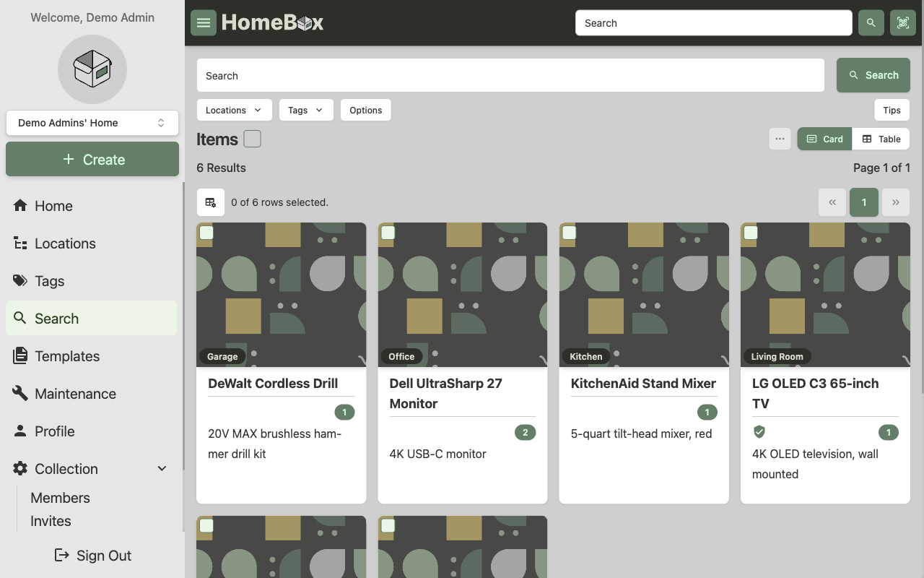Open Invites under Collection
This screenshot has width=924, height=578.
[x=51, y=521]
